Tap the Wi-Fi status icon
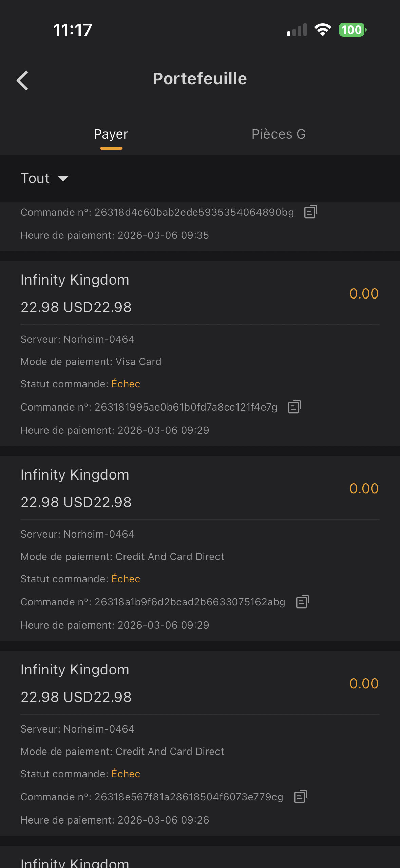400x868 pixels. (x=323, y=30)
